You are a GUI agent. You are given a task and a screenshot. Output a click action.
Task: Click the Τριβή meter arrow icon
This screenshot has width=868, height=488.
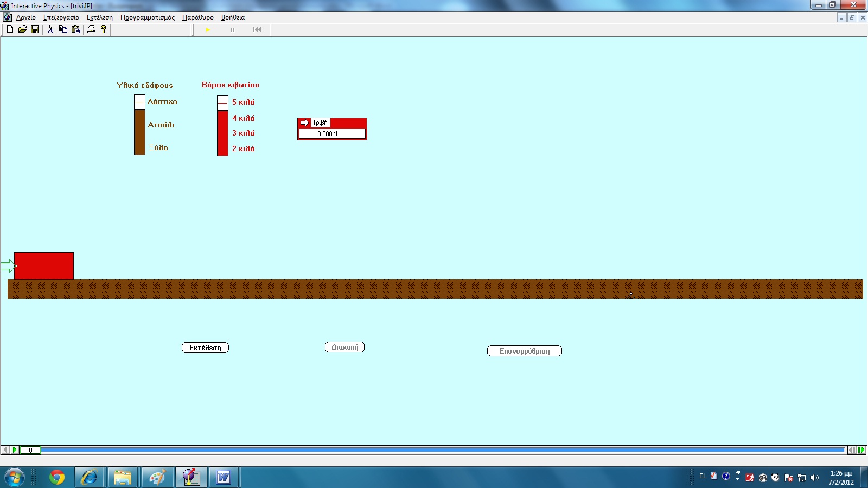click(305, 123)
